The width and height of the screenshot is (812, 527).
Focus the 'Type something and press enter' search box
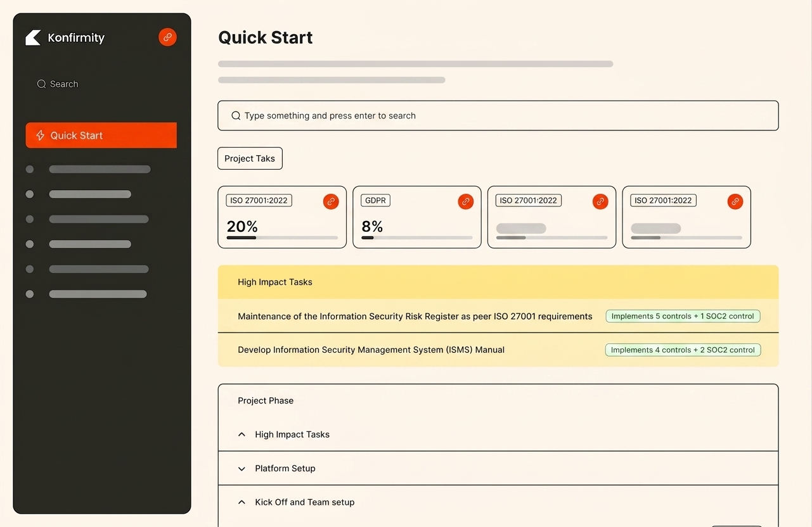click(x=498, y=116)
